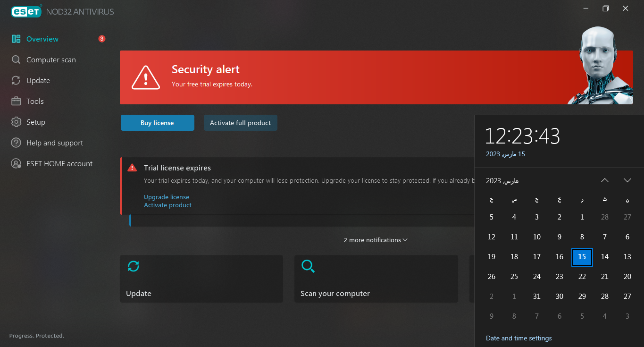Minimize the ESET window
The height and width of the screenshot is (347, 644).
(x=585, y=8)
